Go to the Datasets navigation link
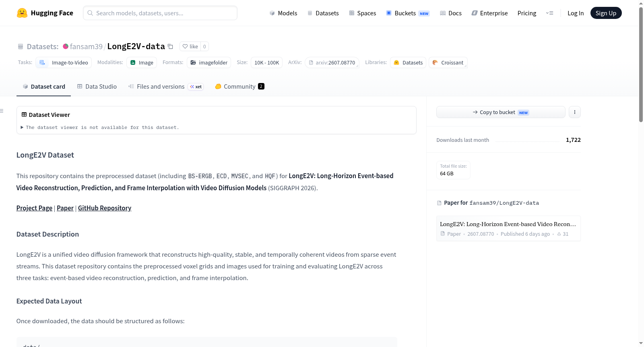 pos(323,13)
